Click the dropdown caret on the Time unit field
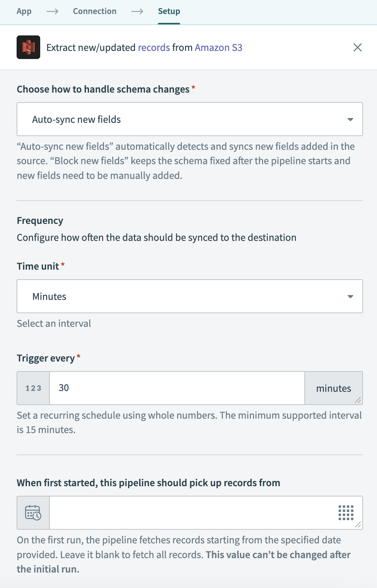Image resolution: width=377 pixels, height=588 pixels. 350,296
